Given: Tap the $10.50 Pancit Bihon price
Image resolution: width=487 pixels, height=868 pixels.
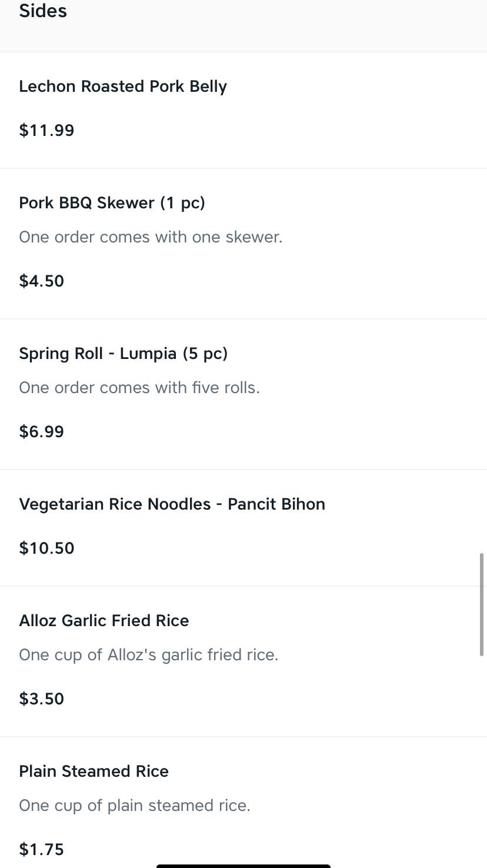Looking at the screenshot, I should (x=46, y=548).
